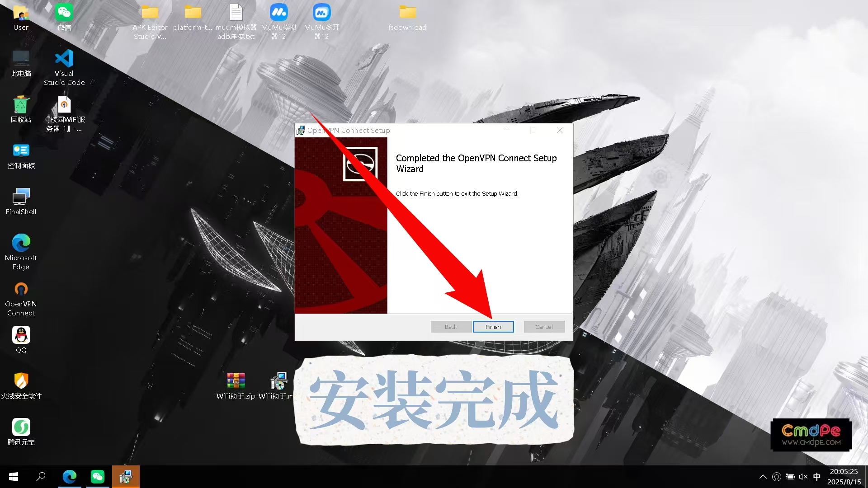868x488 pixels.
Task: Click the Back button in setup wizard
Action: (x=451, y=327)
